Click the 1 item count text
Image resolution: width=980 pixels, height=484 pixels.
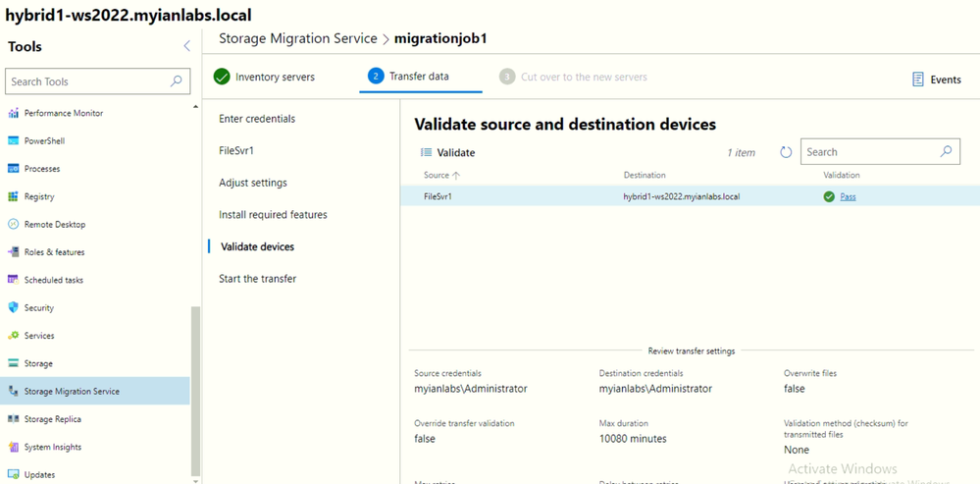click(741, 152)
